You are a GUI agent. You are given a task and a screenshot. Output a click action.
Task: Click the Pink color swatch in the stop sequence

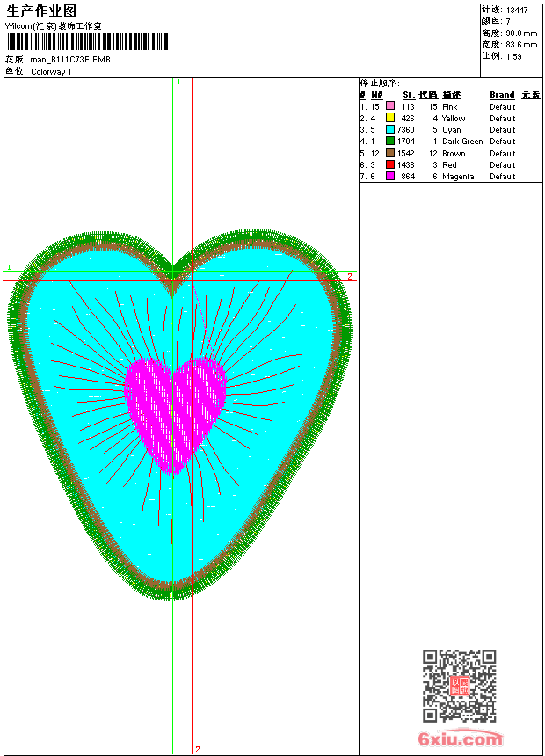(390, 106)
